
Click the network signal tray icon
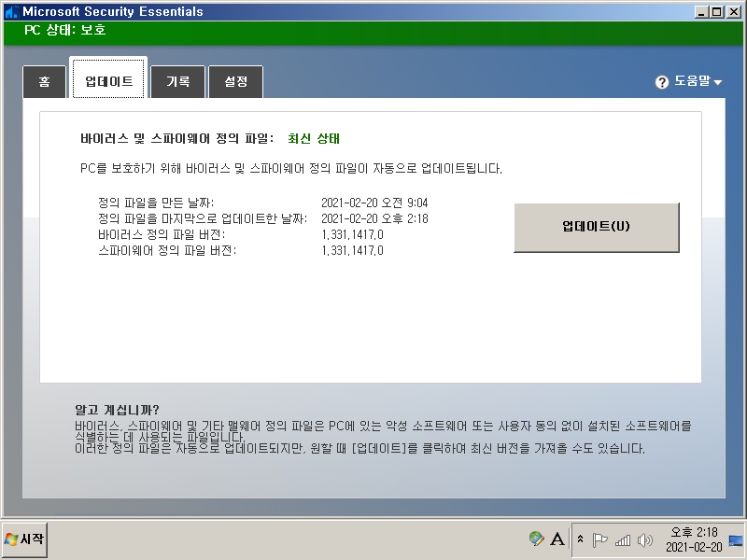point(623,540)
